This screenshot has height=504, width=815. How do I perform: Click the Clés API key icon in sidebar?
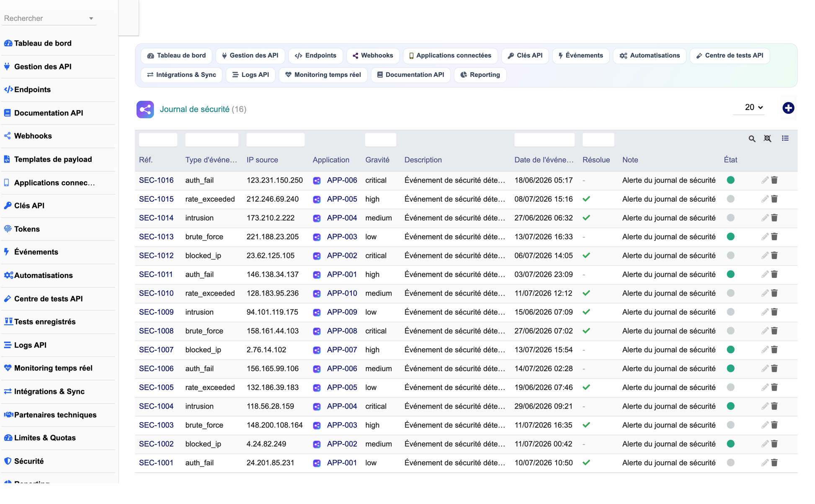(x=8, y=206)
